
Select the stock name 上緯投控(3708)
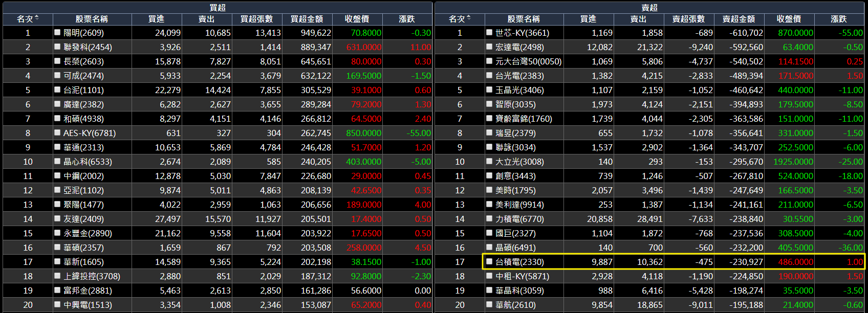click(92, 276)
